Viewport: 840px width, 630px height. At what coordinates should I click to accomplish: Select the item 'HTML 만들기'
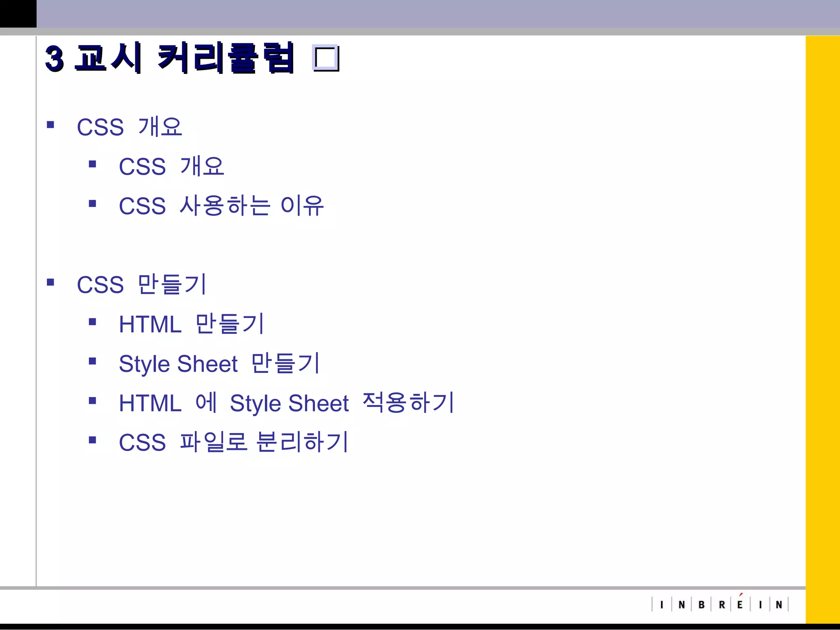[x=192, y=324]
